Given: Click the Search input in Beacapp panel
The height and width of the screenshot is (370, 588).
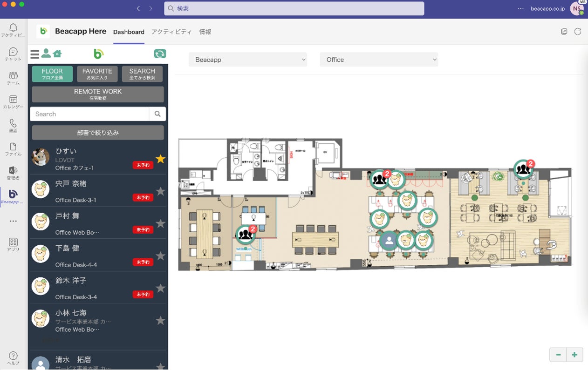Looking at the screenshot, I should pyautogui.click(x=89, y=114).
